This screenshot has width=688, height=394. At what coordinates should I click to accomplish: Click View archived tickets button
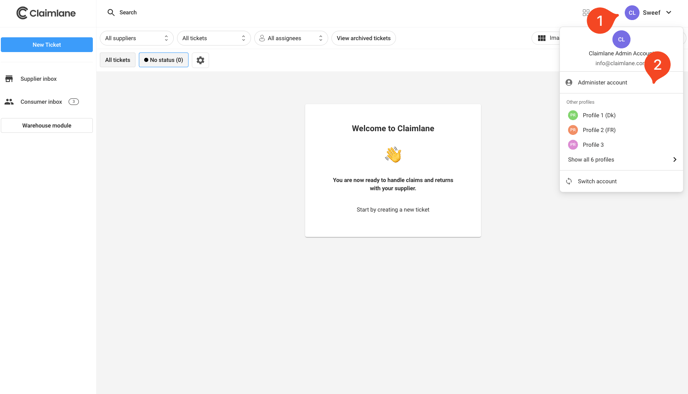tap(363, 38)
